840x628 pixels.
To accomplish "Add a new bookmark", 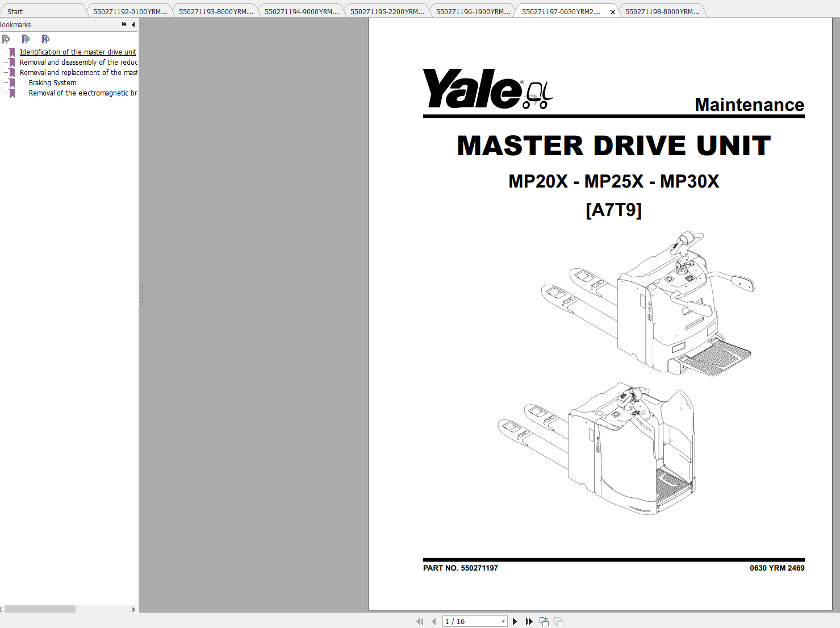I will pos(26,39).
